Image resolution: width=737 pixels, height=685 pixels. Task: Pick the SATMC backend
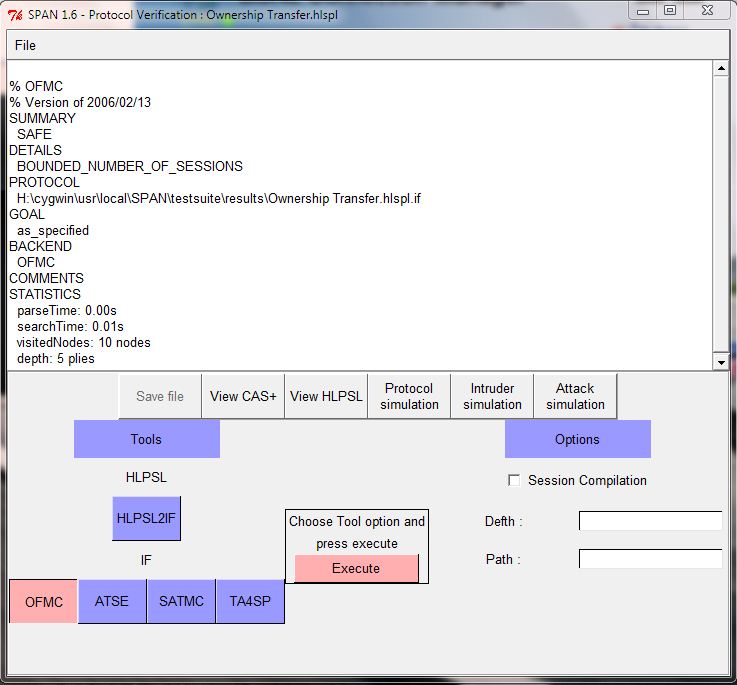[x=181, y=601]
